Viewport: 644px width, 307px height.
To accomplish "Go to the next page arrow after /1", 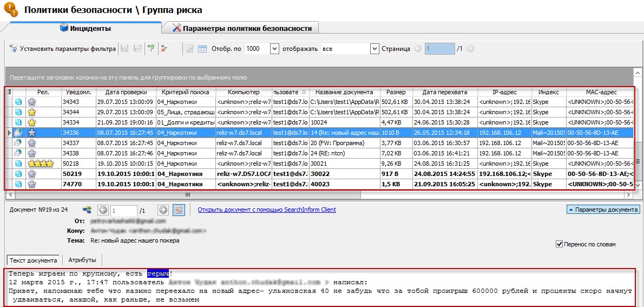I will tap(470, 49).
